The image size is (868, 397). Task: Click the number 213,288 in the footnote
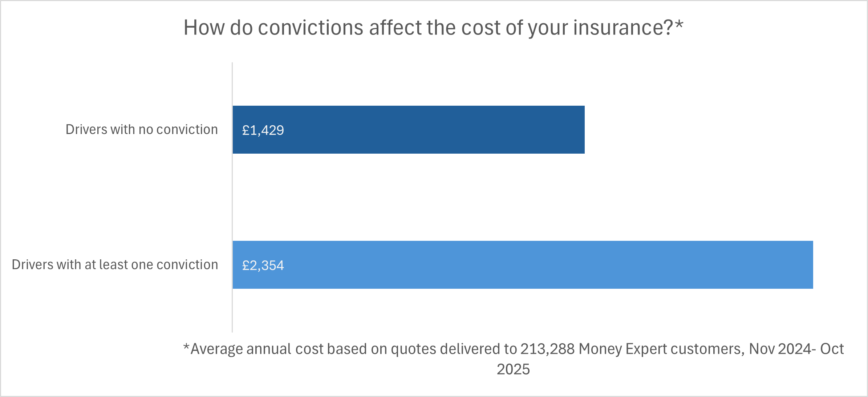point(547,349)
